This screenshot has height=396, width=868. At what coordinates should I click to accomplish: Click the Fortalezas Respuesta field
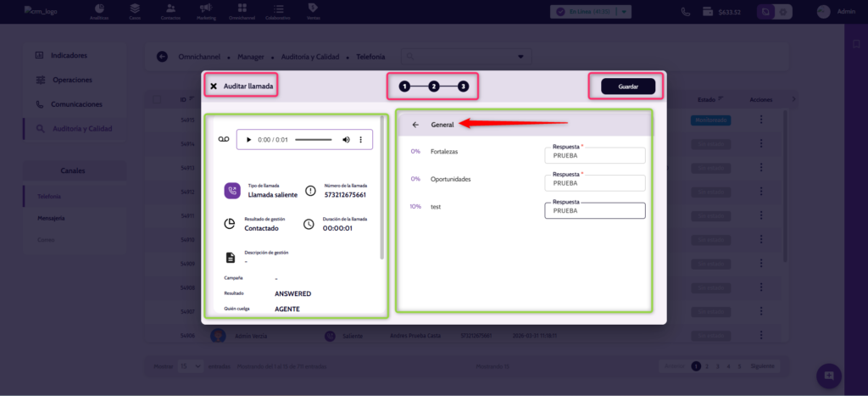594,157
